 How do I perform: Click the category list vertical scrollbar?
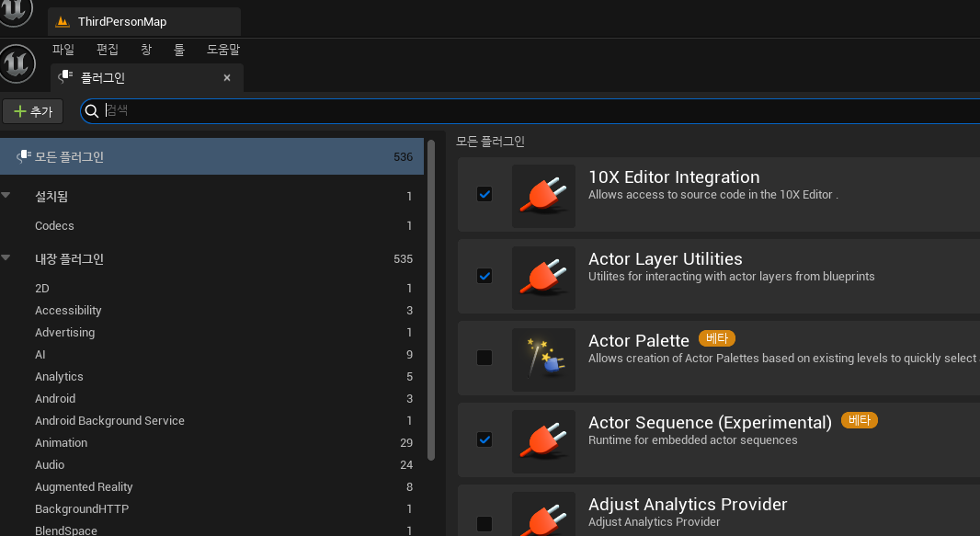pyautogui.click(x=430, y=300)
